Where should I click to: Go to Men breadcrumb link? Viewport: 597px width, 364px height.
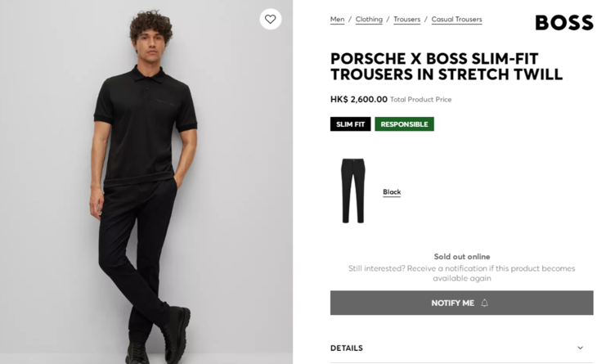(x=337, y=20)
